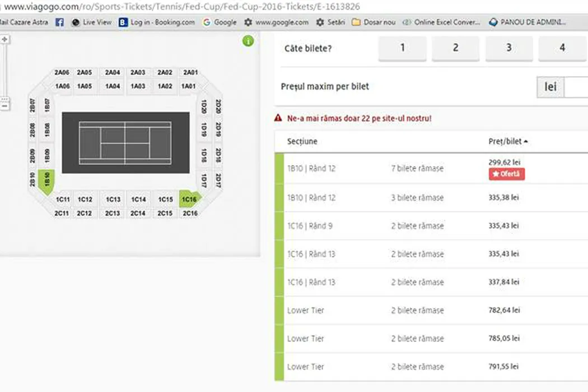Open the Google bookmark with G logo
This screenshot has width=588, height=392.
pyautogui.click(x=220, y=22)
